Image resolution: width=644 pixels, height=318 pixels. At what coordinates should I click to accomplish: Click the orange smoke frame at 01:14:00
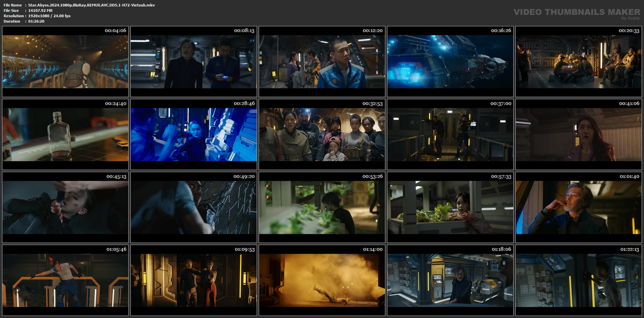[322, 280]
